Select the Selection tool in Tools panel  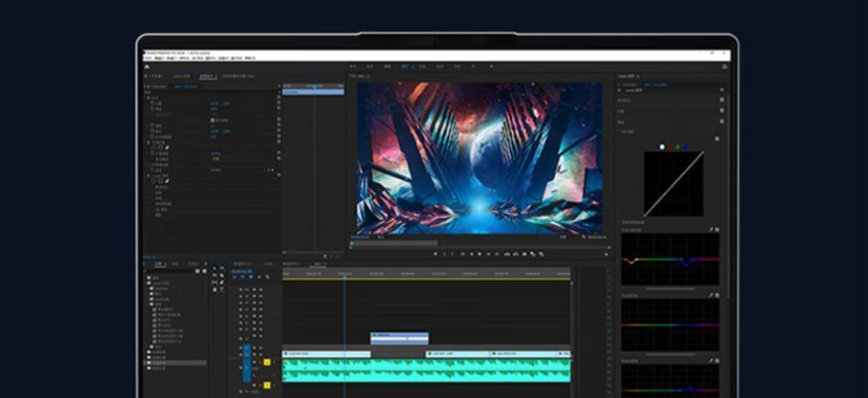point(214,268)
